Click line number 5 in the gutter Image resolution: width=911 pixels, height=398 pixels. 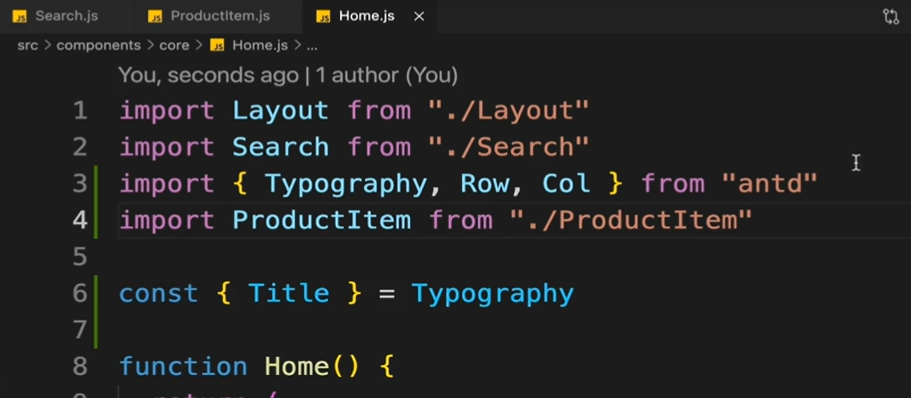[80, 257]
